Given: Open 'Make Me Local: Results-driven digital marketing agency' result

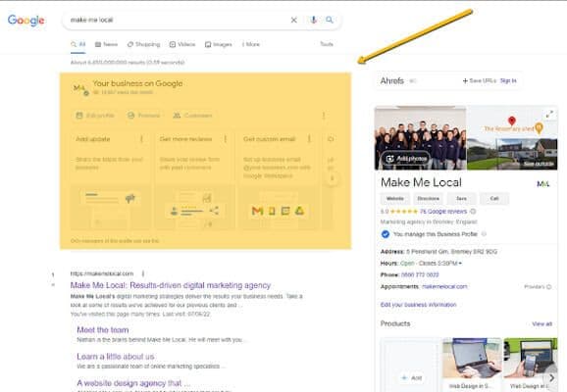Looking at the screenshot, I should coord(171,285).
